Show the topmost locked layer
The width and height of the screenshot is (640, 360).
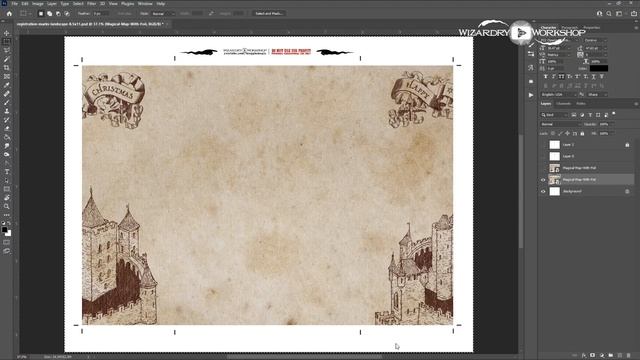pyautogui.click(x=543, y=144)
